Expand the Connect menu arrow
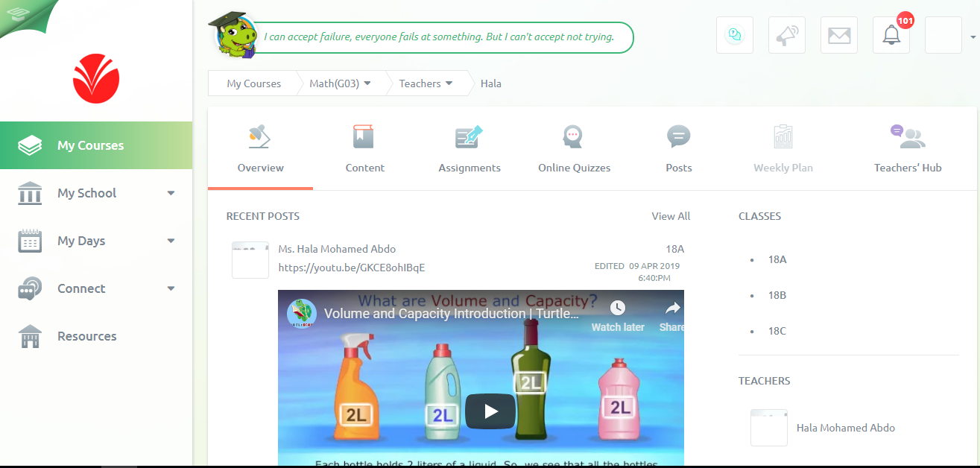The image size is (980, 468). [171, 288]
